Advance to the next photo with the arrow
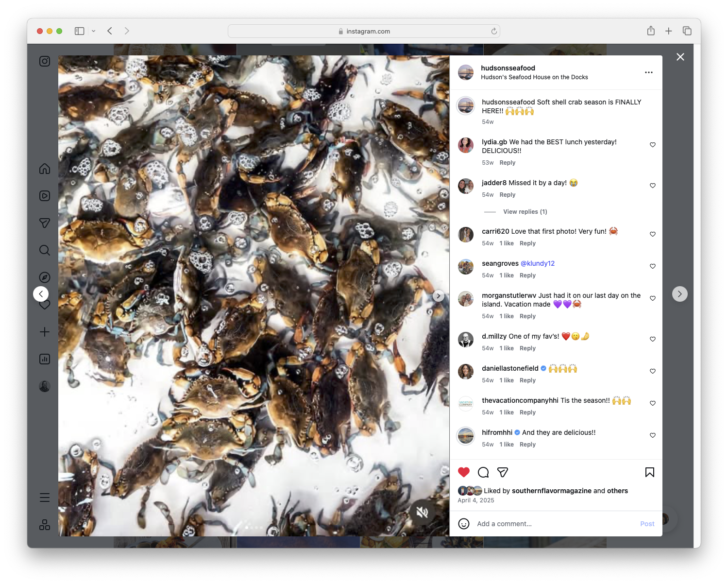The height and width of the screenshot is (584, 728). click(x=439, y=295)
